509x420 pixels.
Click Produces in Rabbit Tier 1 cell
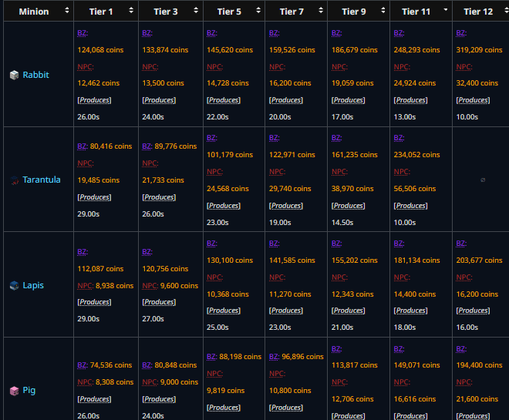[x=94, y=100]
